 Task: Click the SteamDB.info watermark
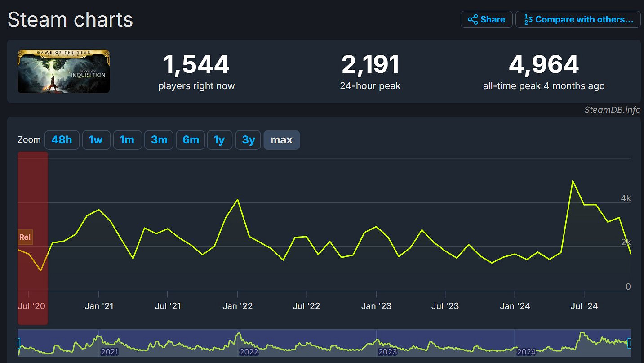tap(612, 110)
